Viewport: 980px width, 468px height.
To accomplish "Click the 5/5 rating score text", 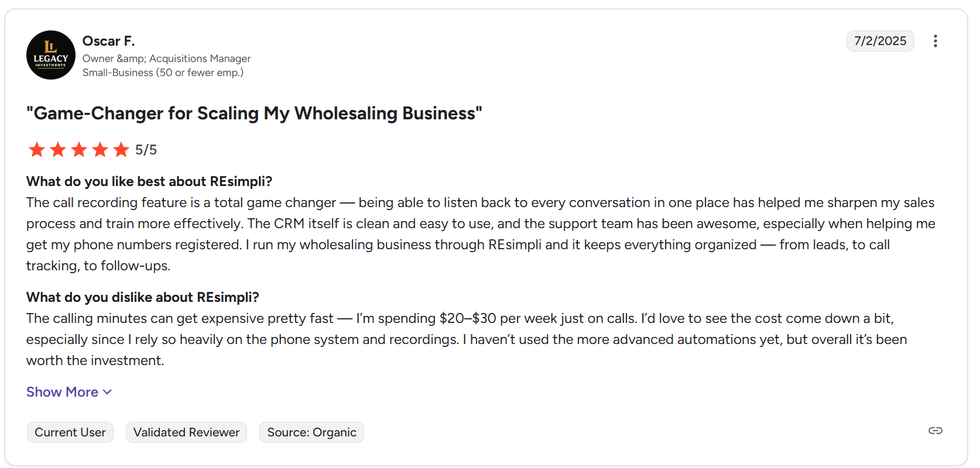I will pyautogui.click(x=146, y=150).
